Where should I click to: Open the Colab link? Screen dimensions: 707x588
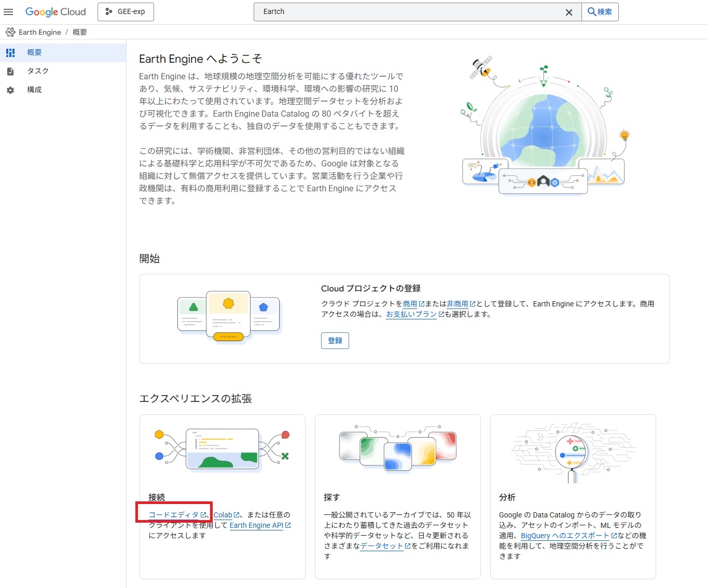pyautogui.click(x=223, y=515)
